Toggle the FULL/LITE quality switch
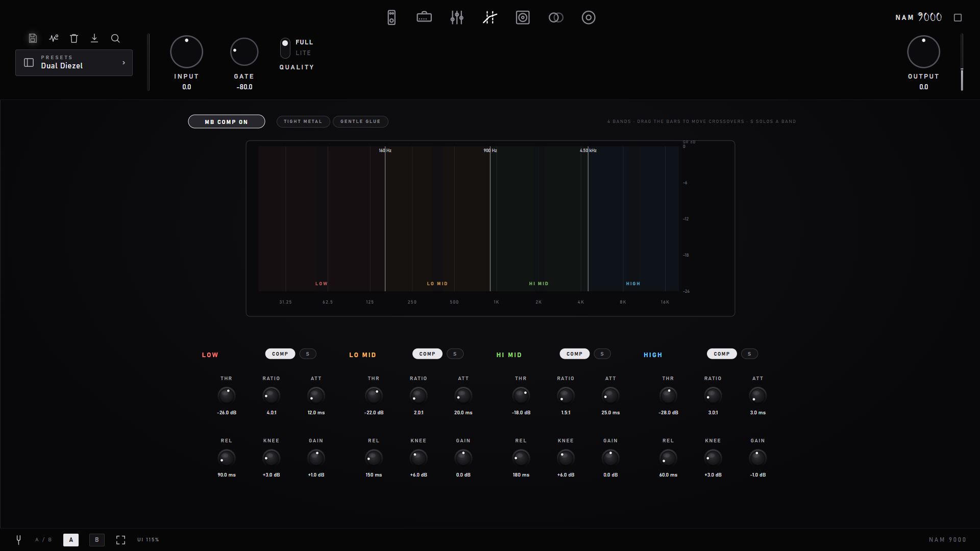This screenshot has height=551, width=980. point(285,48)
